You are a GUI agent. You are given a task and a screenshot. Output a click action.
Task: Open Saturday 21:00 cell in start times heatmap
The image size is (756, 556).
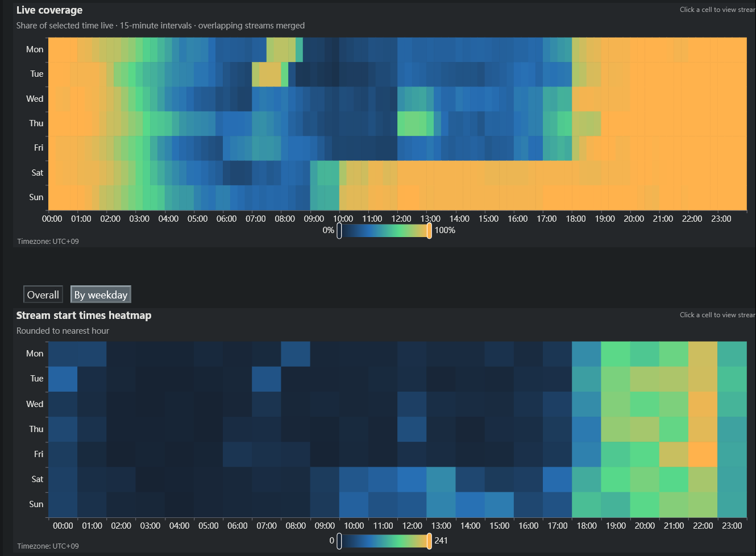point(674,479)
